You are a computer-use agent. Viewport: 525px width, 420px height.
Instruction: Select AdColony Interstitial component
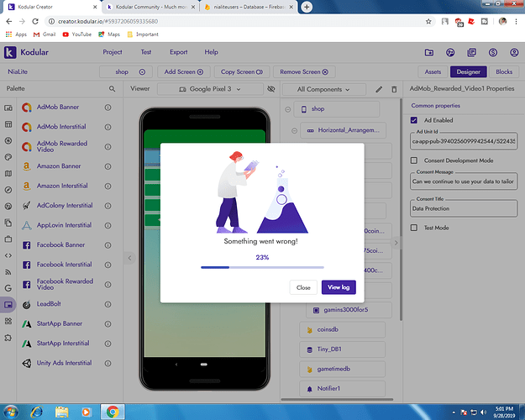point(65,205)
